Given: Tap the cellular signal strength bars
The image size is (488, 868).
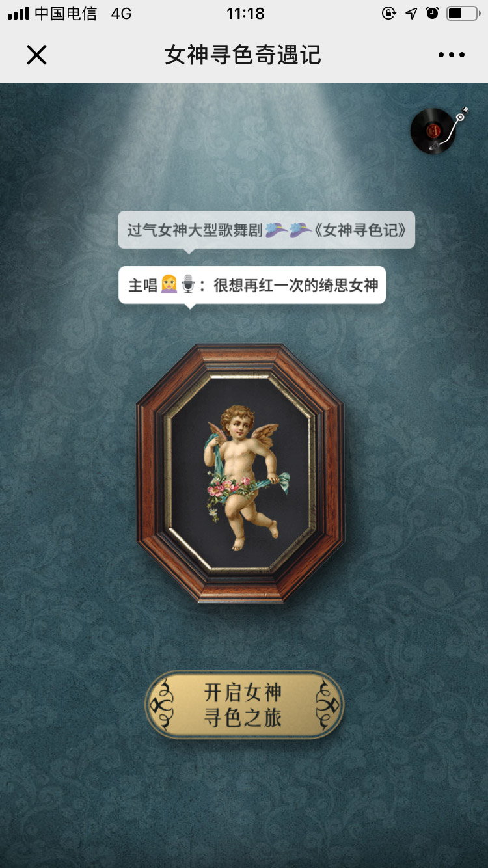Looking at the screenshot, I should [x=19, y=14].
